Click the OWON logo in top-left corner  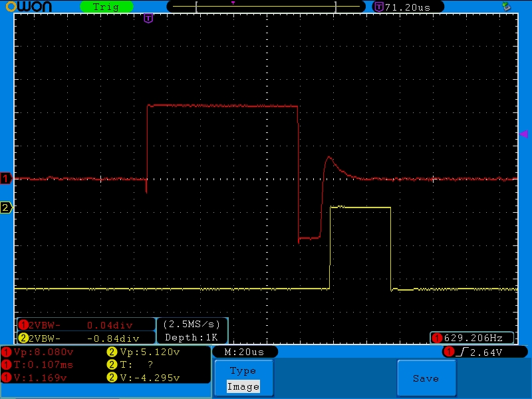click(33, 7)
